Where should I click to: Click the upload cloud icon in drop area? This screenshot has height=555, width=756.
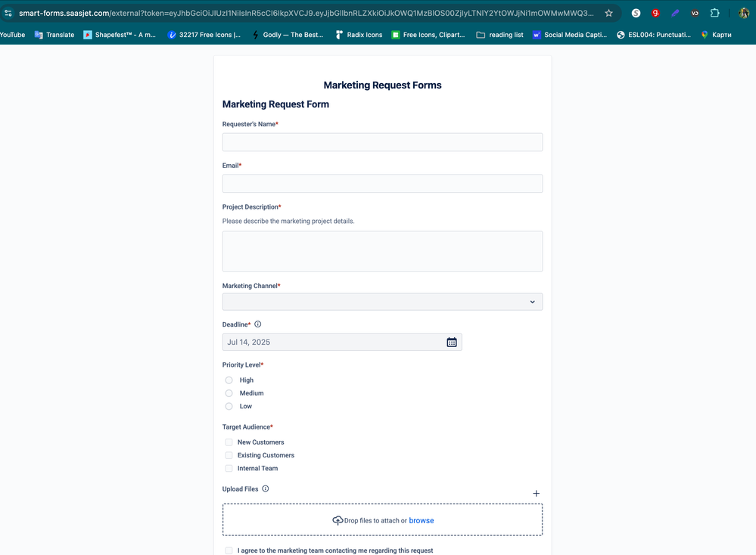coord(338,520)
